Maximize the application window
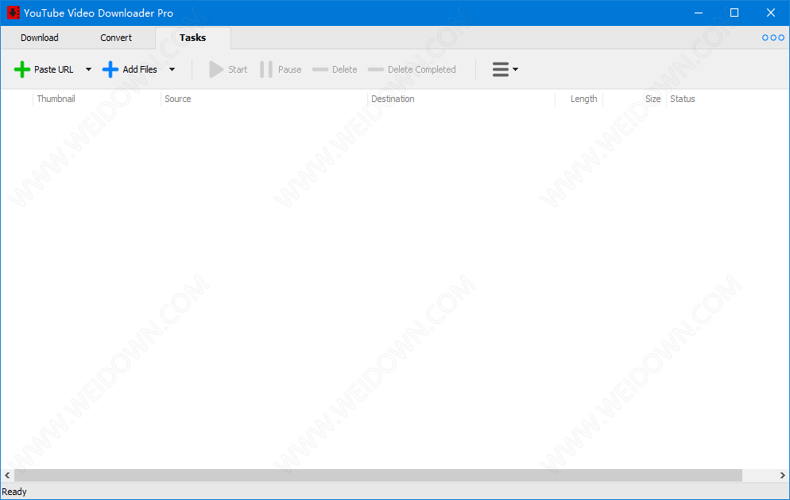790x500 pixels. pyautogui.click(x=734, y=13)
